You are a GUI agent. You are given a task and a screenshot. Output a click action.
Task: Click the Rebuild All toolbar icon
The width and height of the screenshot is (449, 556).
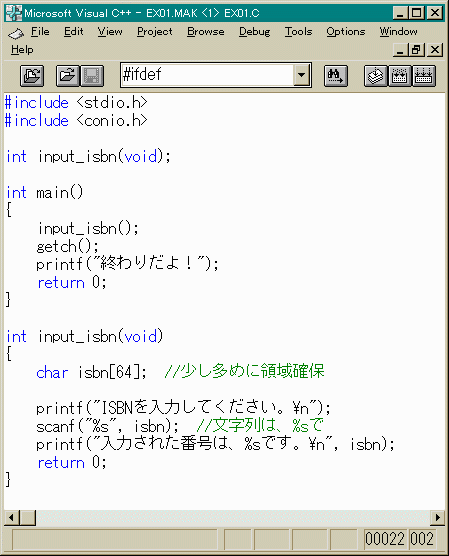[424, 76]
